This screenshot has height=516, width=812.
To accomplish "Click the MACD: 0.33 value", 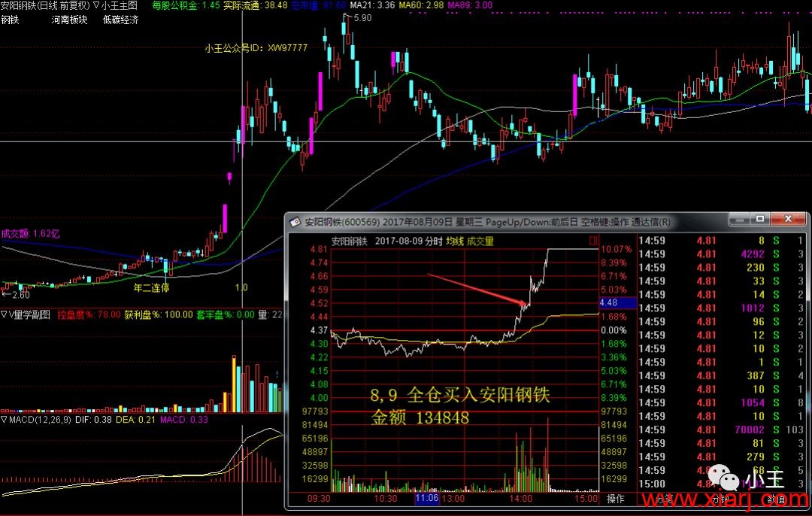I will (184, 419).
